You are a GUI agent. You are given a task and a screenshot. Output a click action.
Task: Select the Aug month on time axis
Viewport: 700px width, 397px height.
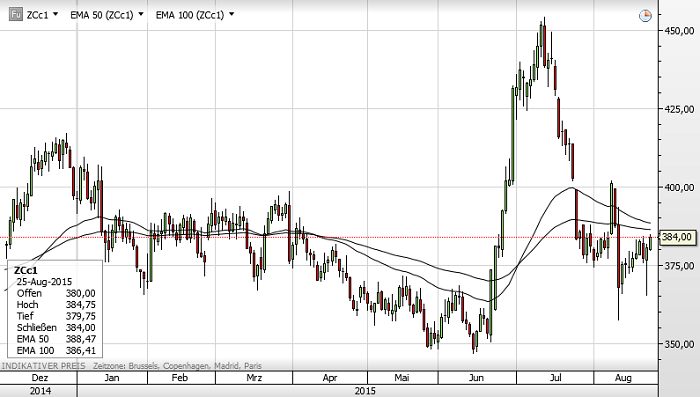click(x=623, y=378)
